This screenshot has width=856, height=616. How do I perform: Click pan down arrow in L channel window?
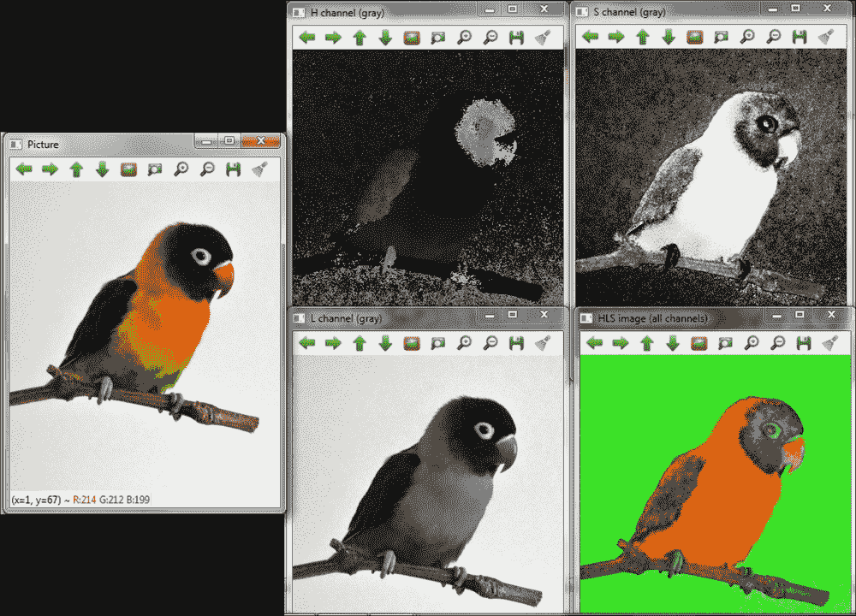pos(385,343)
